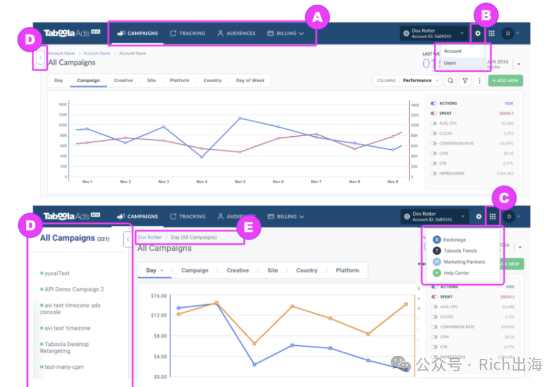Image resolution: width=560 pixels, height=387 pixels.
Task: Click the apps grid icon above the Help Center menu
Action: point(492,216)
